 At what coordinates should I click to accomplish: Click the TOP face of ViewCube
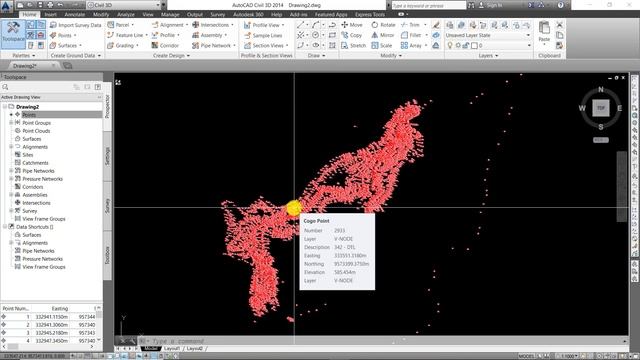pos(601,108)
